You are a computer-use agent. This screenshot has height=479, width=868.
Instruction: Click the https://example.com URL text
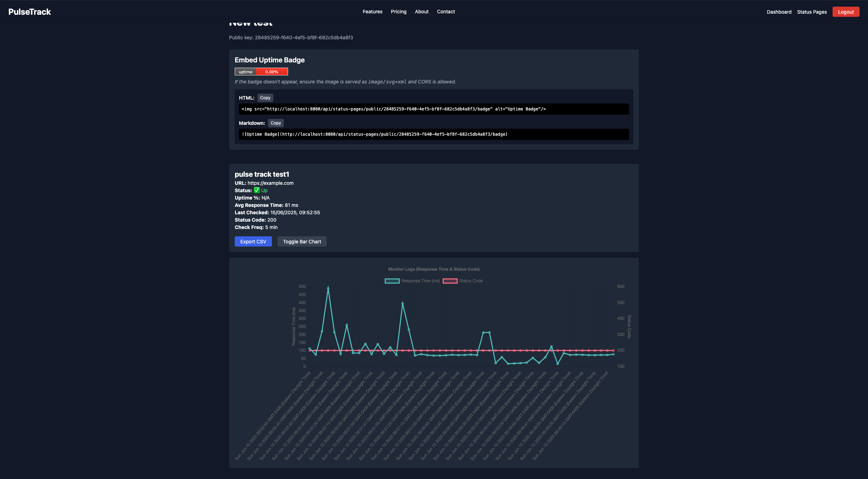271,183
